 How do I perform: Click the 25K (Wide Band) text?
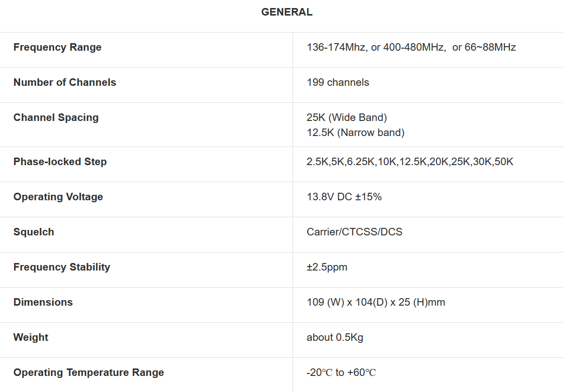347,117
